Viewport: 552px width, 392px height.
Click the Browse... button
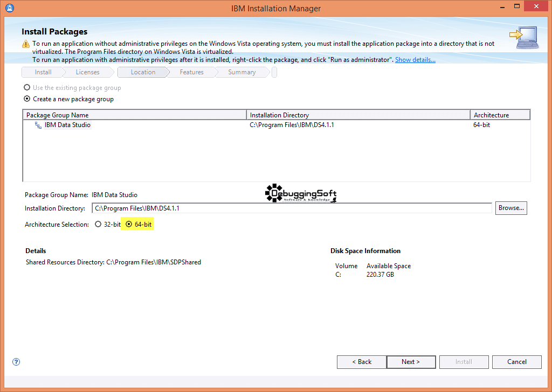[x=511, y=208]
